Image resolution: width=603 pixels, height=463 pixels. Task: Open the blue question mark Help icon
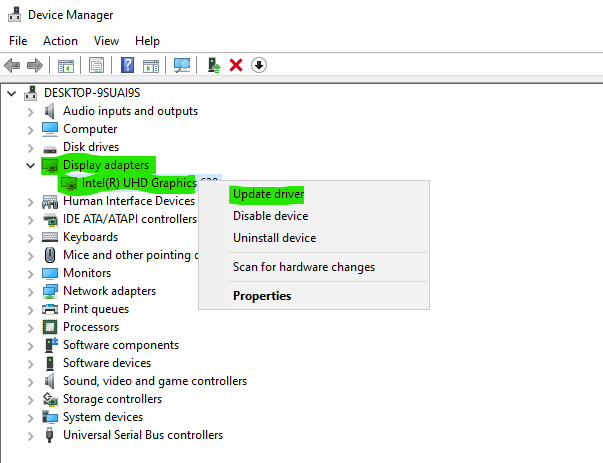(x=127, y=65)
